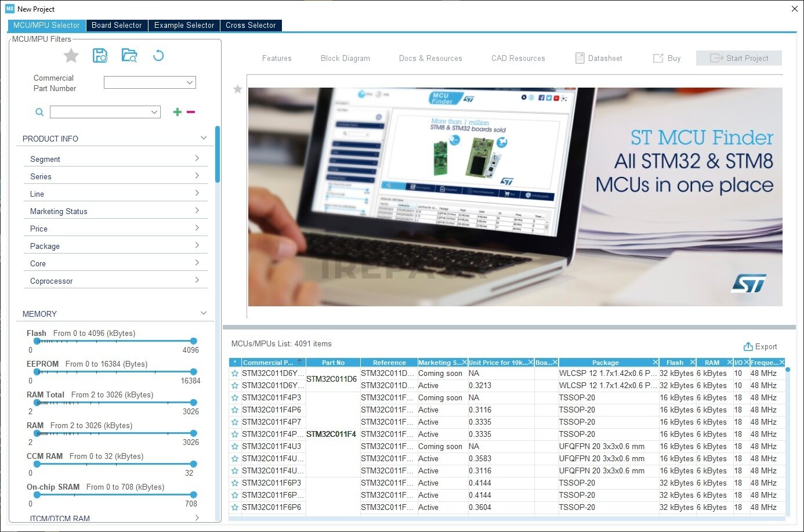Click the load saved search folder icon

[x=129, y=56]
